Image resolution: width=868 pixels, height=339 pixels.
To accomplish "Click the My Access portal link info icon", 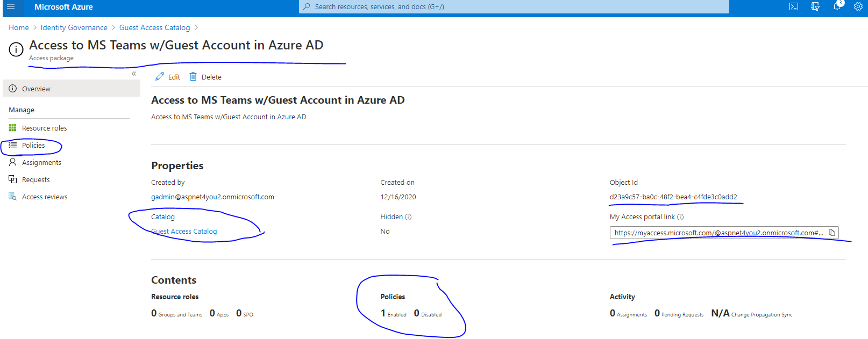I will point(680,217).
